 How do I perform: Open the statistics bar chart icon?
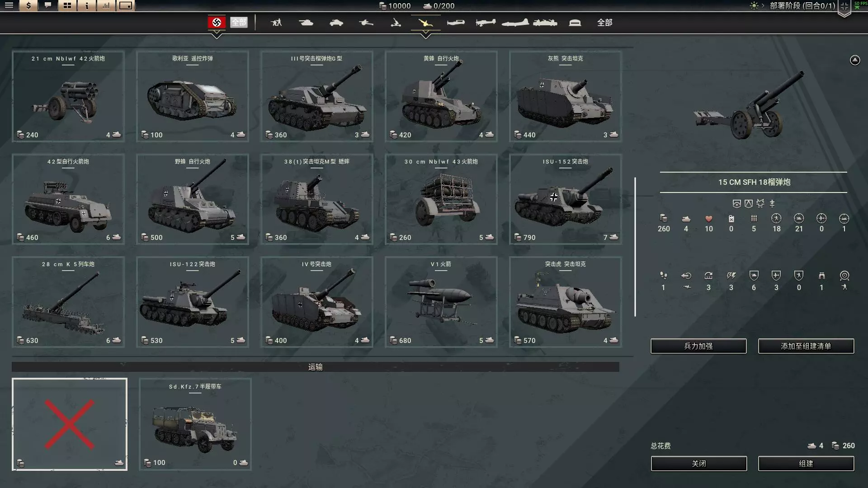106,5
